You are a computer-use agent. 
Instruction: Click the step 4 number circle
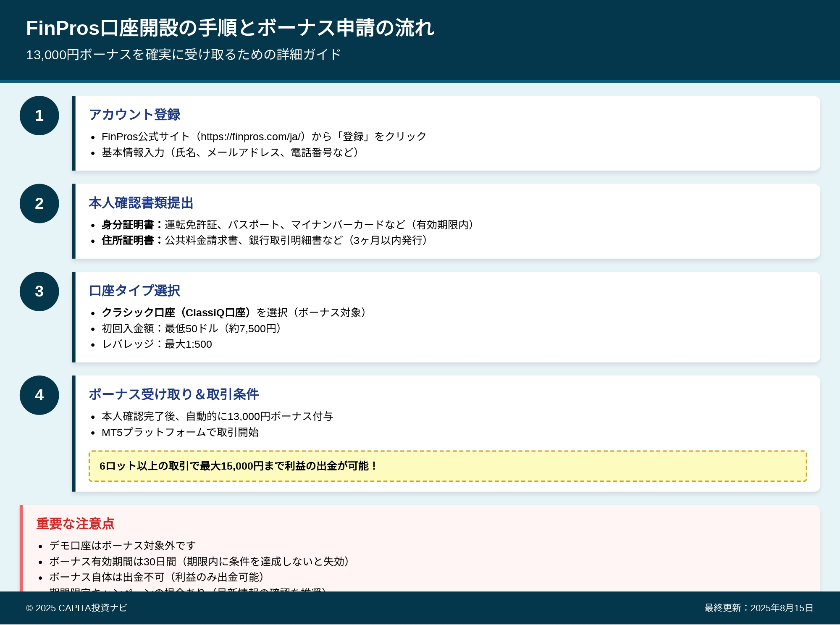click(39, 395)
